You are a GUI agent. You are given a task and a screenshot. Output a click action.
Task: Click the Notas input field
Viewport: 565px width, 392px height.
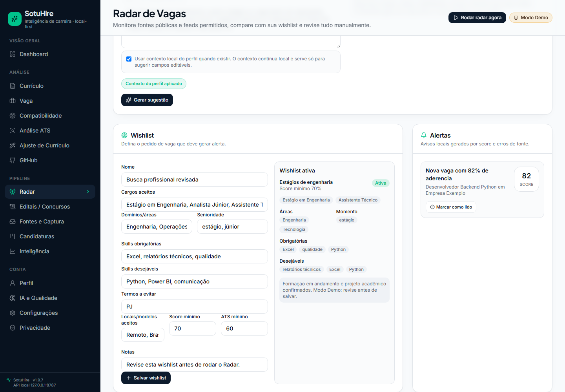click(195, 365)
